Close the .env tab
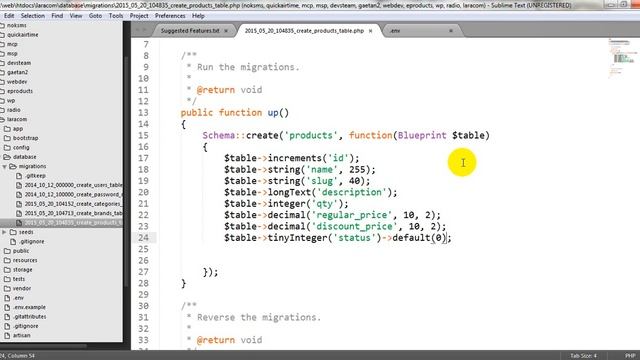The image size is (640, 360). pos(451,31)
